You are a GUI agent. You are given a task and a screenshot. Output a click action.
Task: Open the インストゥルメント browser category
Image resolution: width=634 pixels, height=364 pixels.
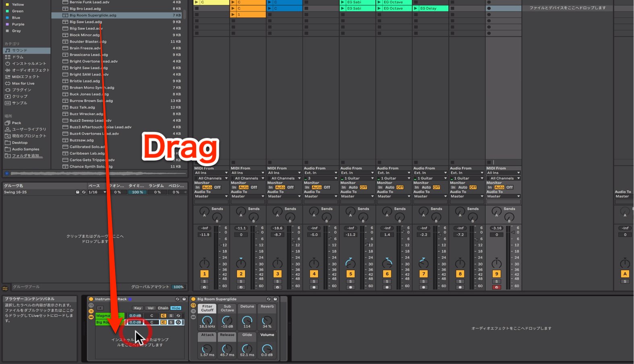tap(25, 64)
